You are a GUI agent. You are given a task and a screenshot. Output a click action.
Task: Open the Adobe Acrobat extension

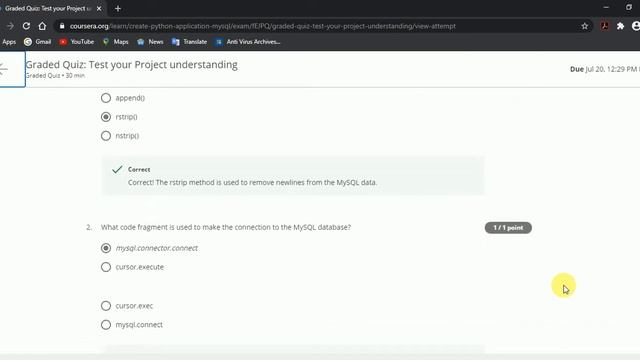(x=604, y=26)
